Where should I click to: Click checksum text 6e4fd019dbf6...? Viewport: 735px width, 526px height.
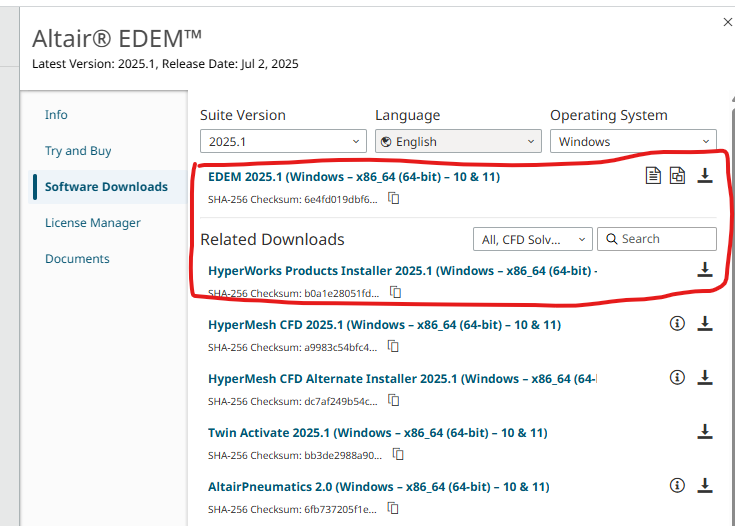[x=341, y=199]
